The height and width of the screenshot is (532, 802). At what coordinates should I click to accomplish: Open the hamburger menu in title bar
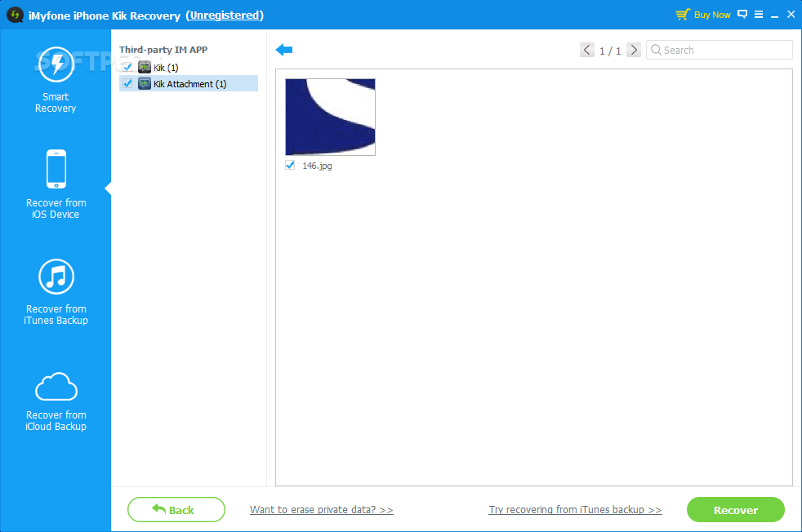point(759,15)
